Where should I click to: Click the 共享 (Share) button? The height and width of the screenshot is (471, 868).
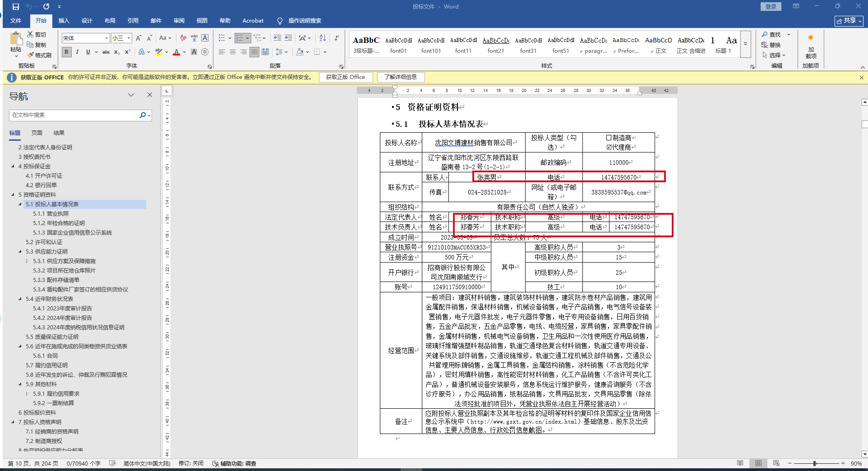[x=849, y=21]
